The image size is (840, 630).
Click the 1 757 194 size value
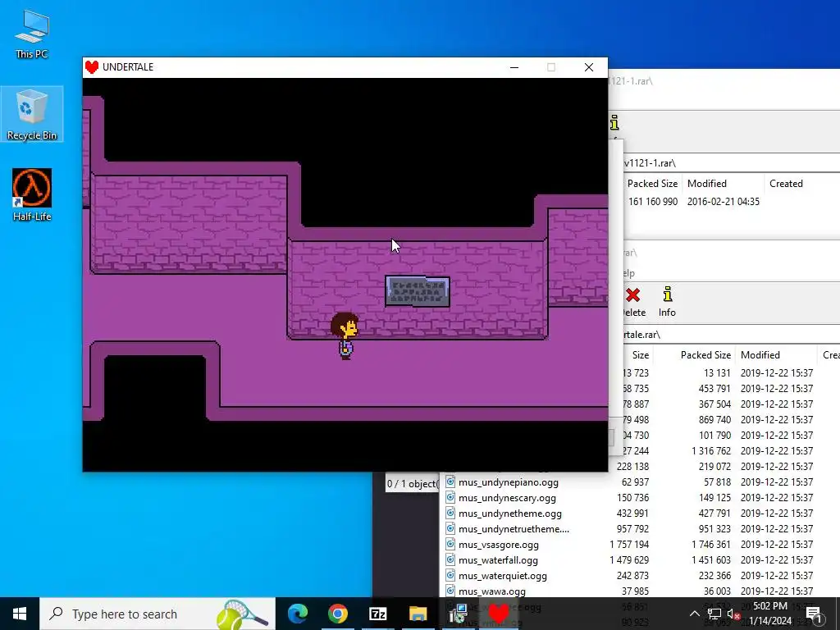(629, 545)
